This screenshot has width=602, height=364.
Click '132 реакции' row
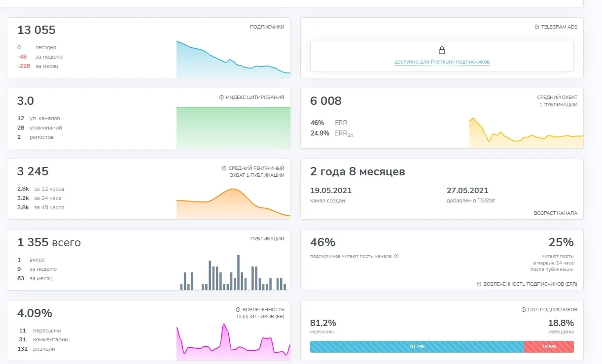click(37, 349)
